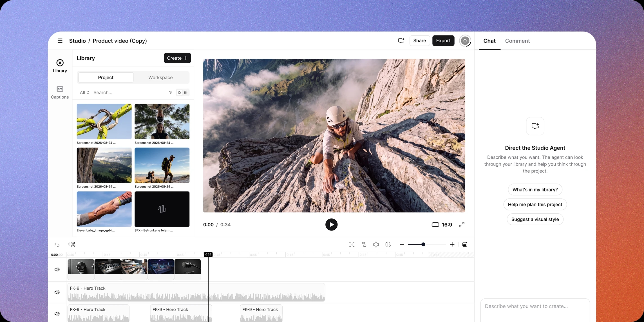This screenshot has height=322, width=644.
Task: Focus the "Describe what you want to create" chat box
Action: click(535, 310)
